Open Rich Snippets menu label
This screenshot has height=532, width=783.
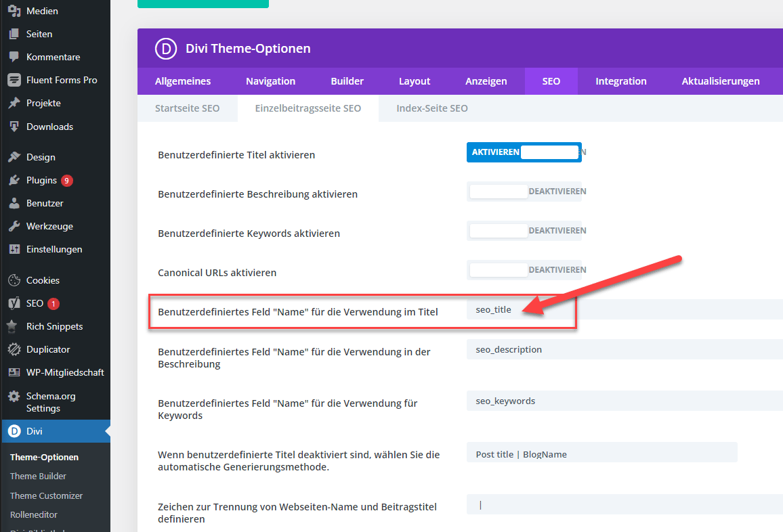54,326
